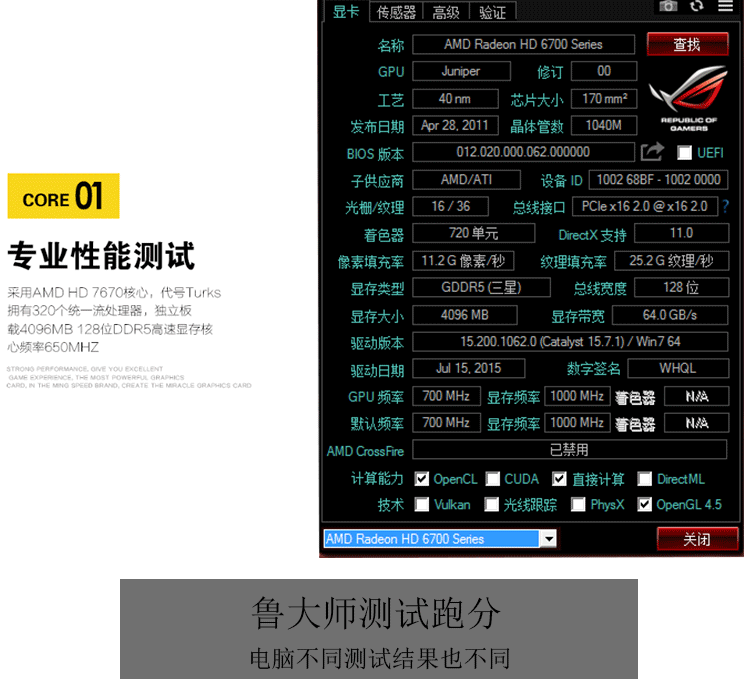
Task: Switch to the 显卡 tab
Action: [x=346, y=11]
